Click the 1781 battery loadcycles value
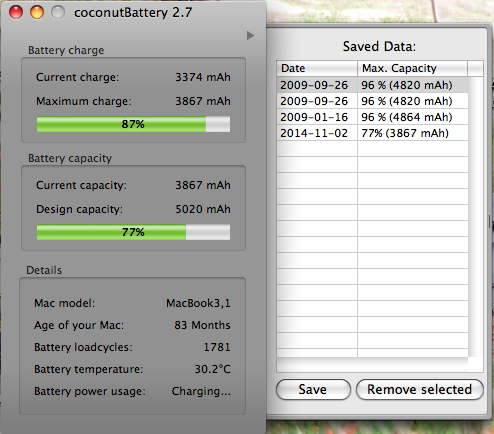The width and height of the screenshot is (494, 434). pyautogui.click(x=217, y=347)
